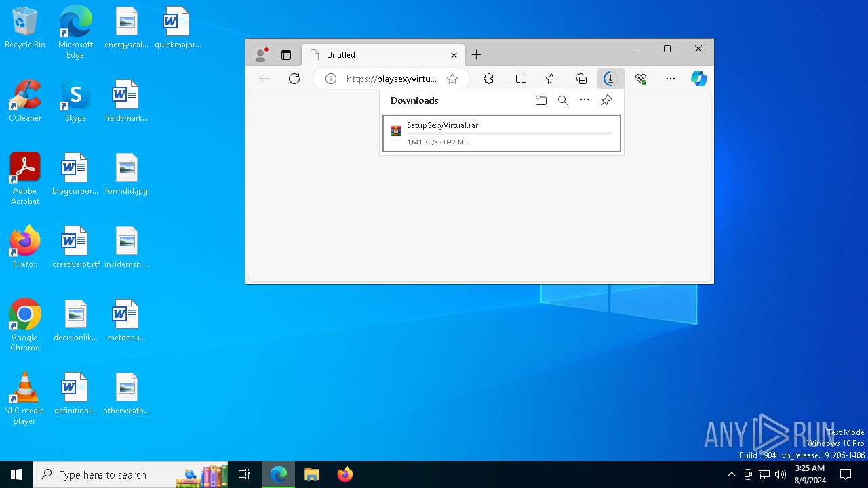Open the tab actions menu icon
This screenshot has width=868, height=488.
[286, 55]
